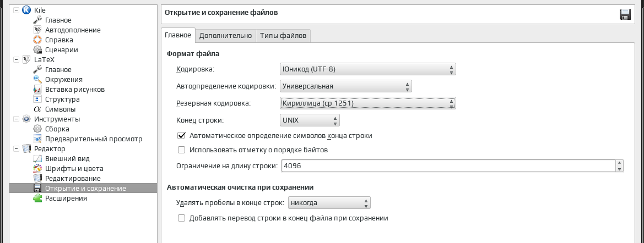644x243 pixels.
Task: Click the Редактирование page icon
Action: click(37, 178)
